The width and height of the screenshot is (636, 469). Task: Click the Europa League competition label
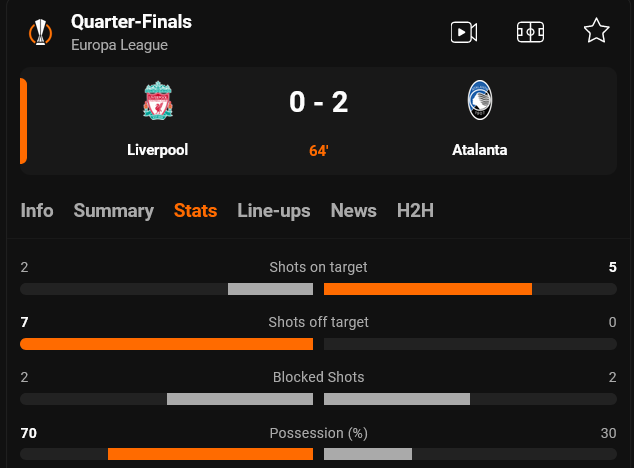[x=120, y=45]
